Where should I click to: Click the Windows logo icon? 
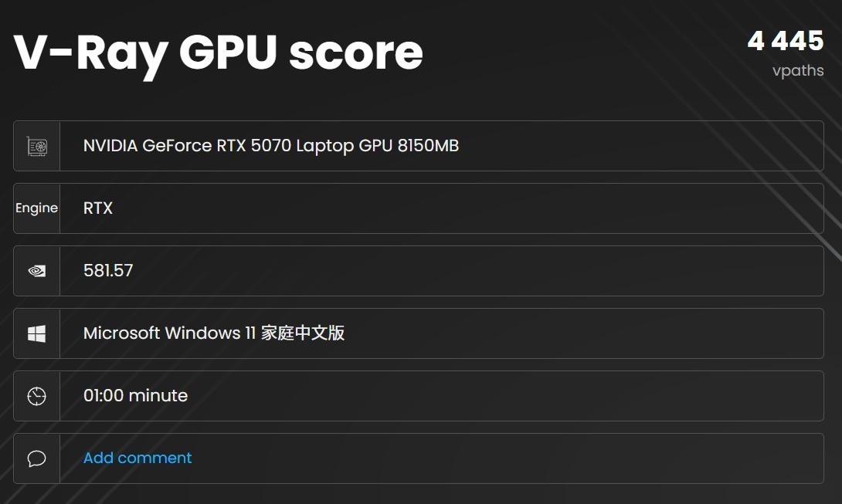[x=36, y=333]
